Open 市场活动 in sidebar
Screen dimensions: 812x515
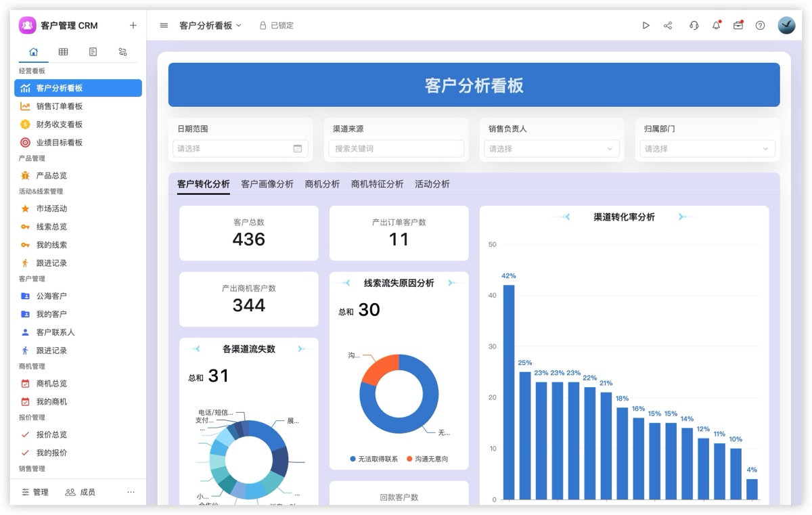tap(78, 208)
